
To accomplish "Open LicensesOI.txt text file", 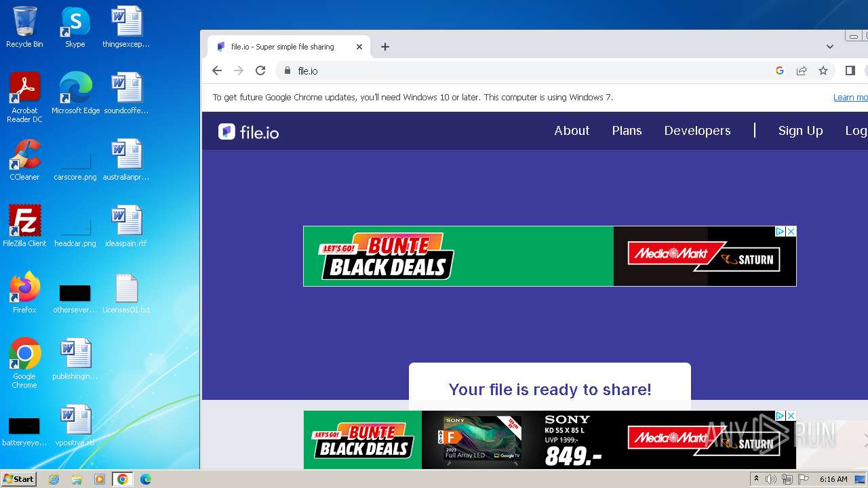I will click(126, 293).
